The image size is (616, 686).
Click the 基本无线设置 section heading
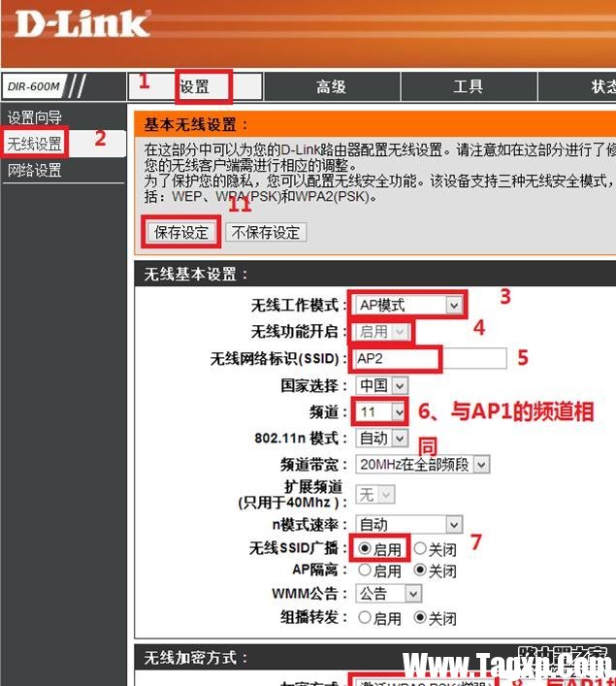[195, 125]
